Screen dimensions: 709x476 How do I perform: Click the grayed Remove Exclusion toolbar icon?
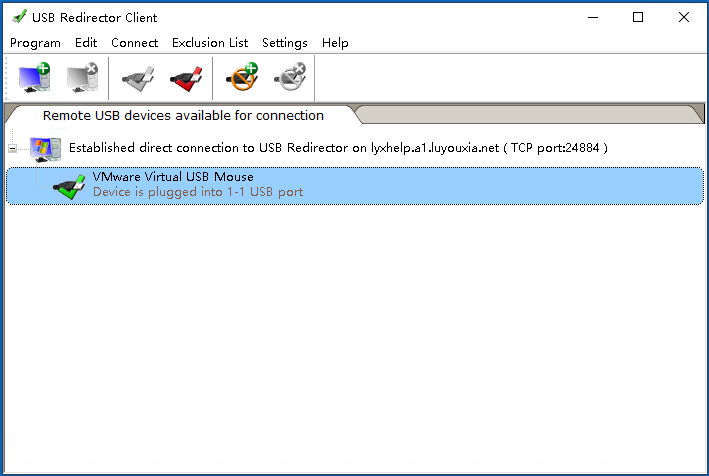click(290, 77)
